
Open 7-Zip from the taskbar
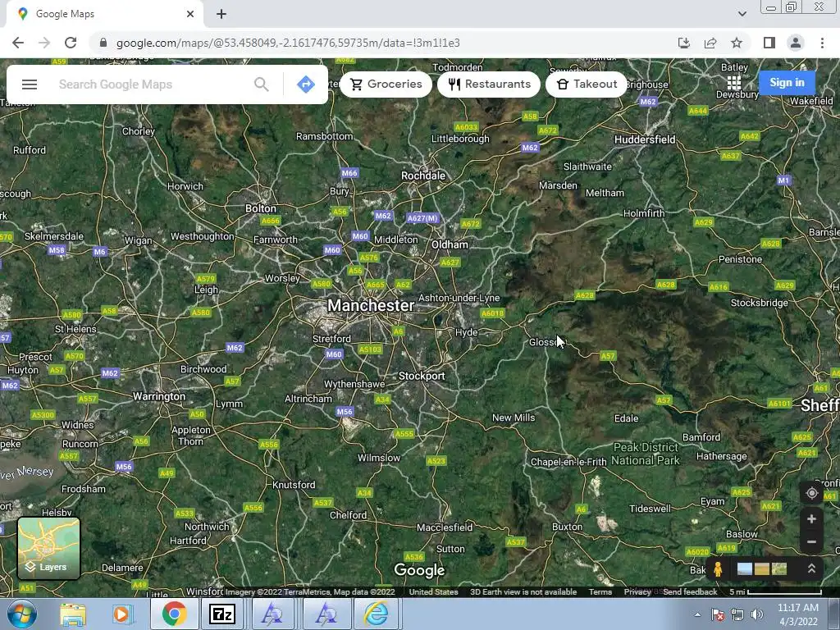click(x=222, y=614)
